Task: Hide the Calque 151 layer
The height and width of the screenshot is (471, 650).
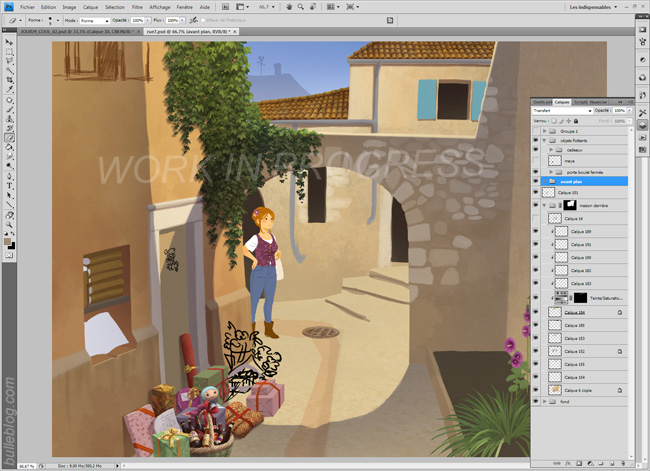Action: (537, 193)
